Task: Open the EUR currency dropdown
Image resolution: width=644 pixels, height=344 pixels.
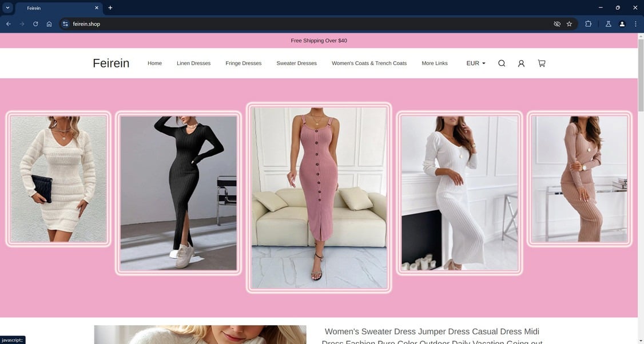Action: (476, 63)
